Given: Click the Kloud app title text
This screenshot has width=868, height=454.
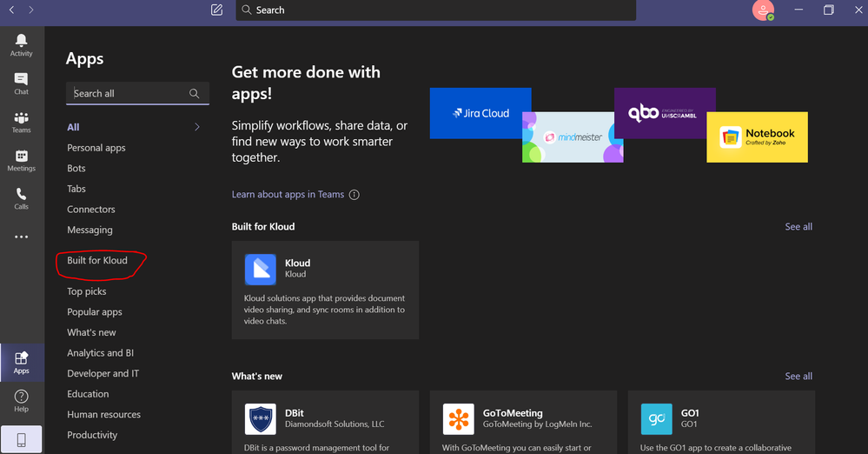Looking at the screenshot, I should click(297, 264).
